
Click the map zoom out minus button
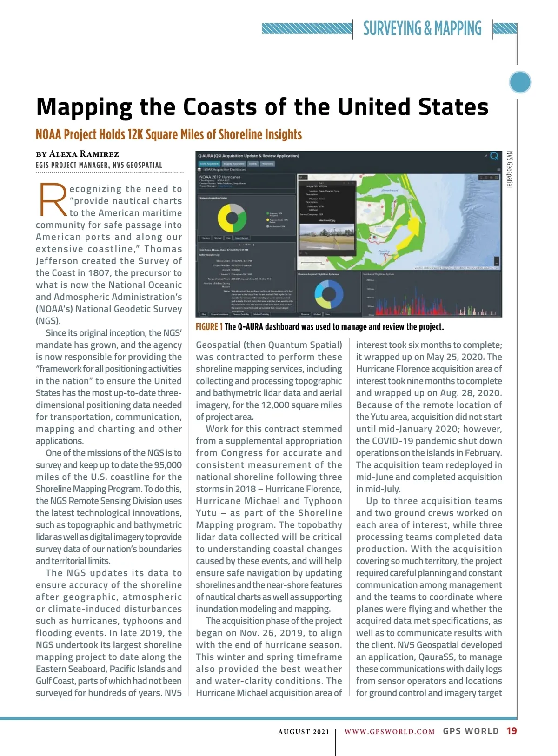[x=496, y=264]
